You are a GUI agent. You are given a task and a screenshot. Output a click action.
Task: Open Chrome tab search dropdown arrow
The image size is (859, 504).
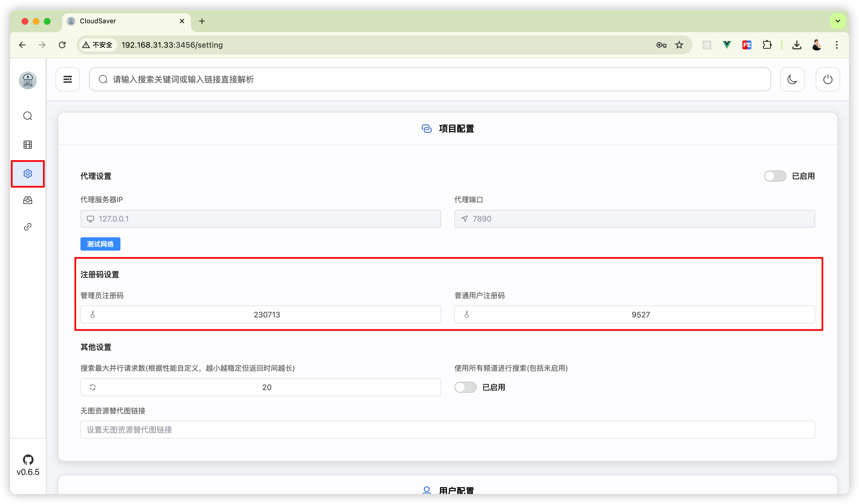coord(838,21)
